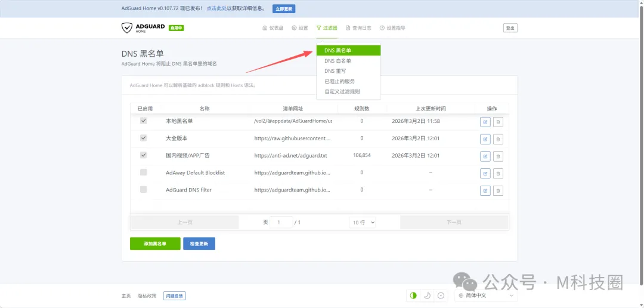Switch to auto theme half-circle icon

(x=413, y=295)
